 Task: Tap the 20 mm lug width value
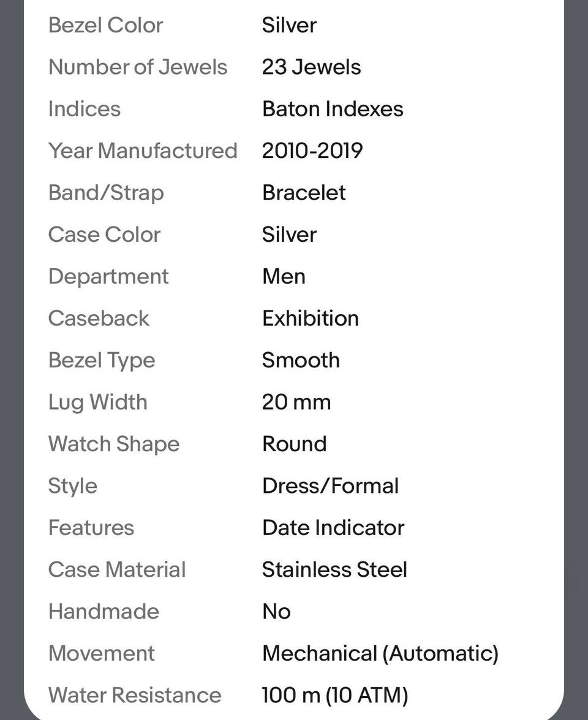pyautogui.click(x=296, y=402)
